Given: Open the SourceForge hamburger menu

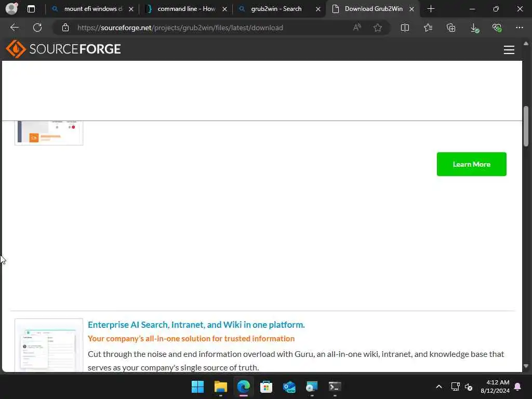Looking at the screenshot, I should (x=509, y=50).
